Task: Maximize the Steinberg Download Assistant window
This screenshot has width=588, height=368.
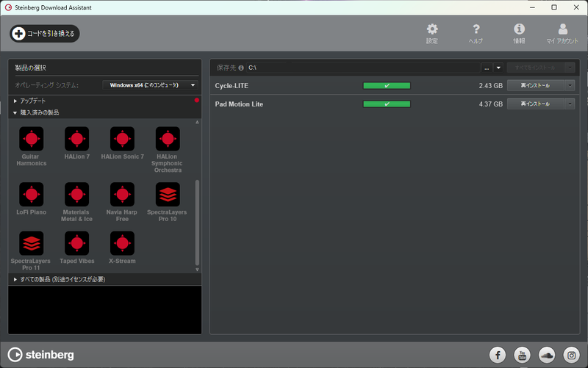Action: point(554,7)
